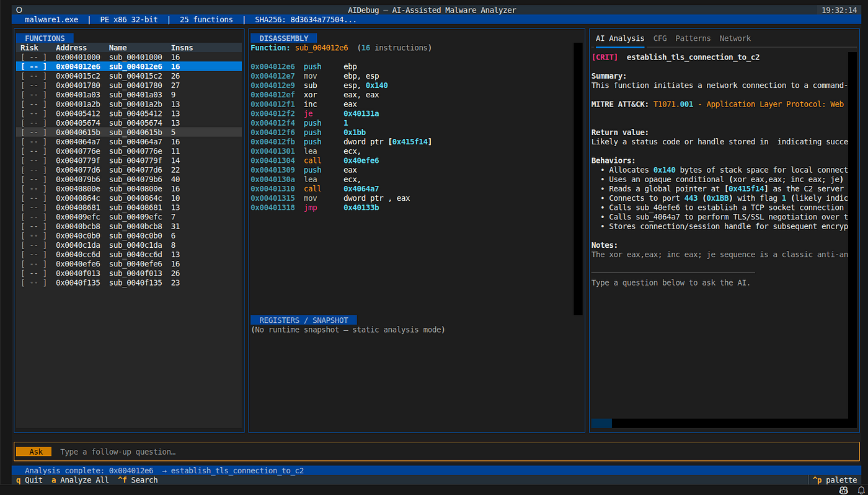
Task: Select function row sub_0040c0b0
Action: [129, 235]
